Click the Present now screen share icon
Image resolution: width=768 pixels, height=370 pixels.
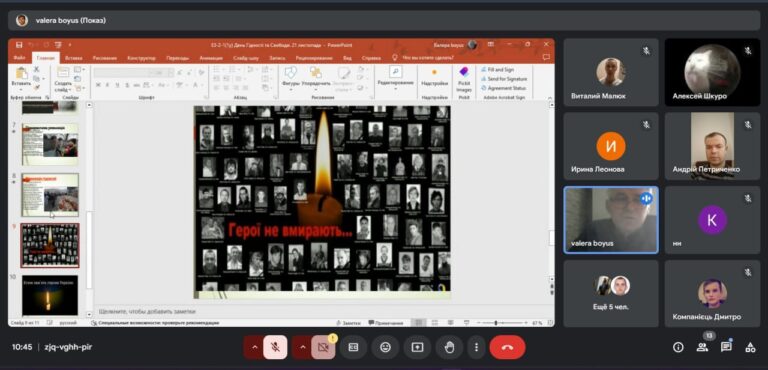417,347
